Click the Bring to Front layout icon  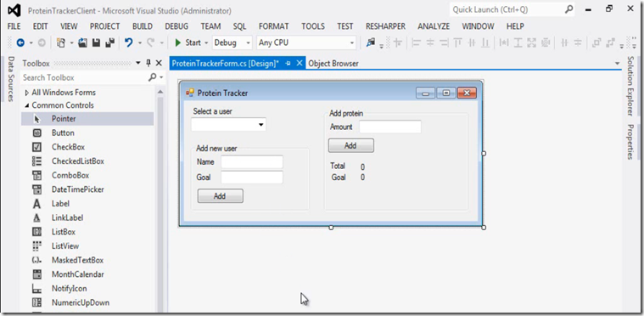596,42
